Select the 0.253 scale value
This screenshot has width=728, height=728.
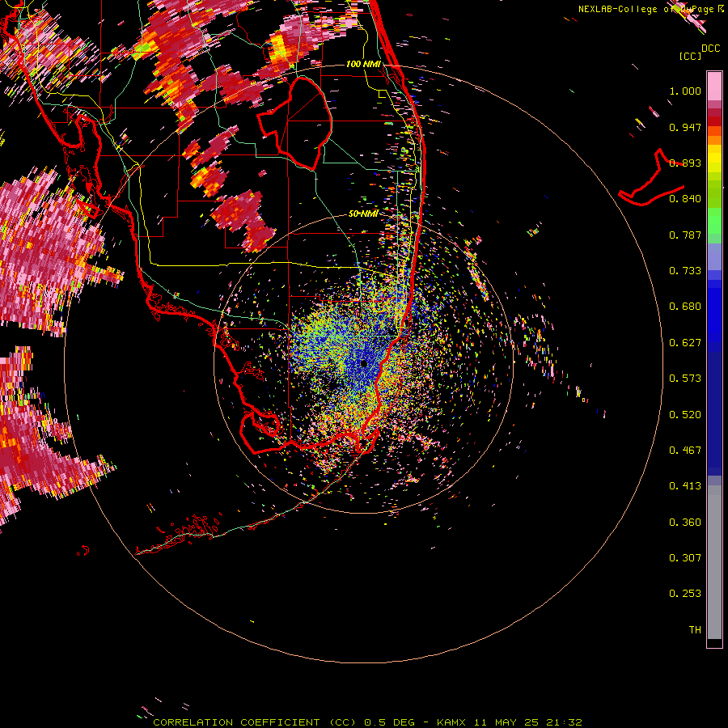pos(685,594)
